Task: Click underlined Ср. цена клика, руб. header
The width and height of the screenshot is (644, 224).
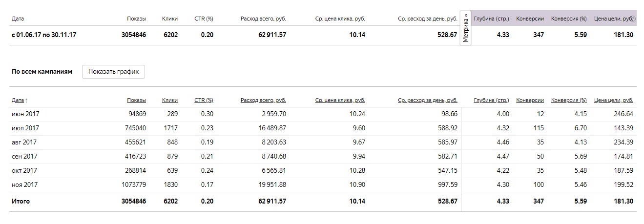Action: pyautogui.click(x=340, y=100)
